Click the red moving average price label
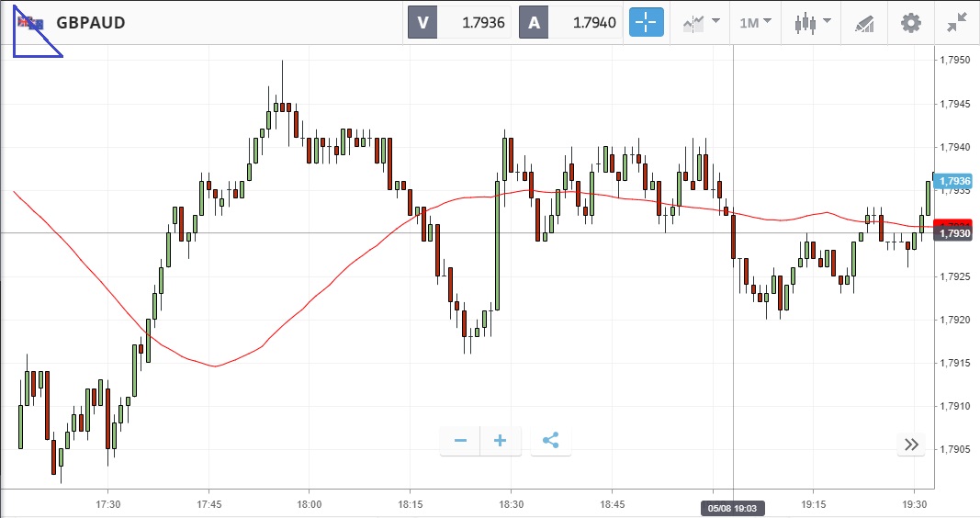 [x=952, y=222]
